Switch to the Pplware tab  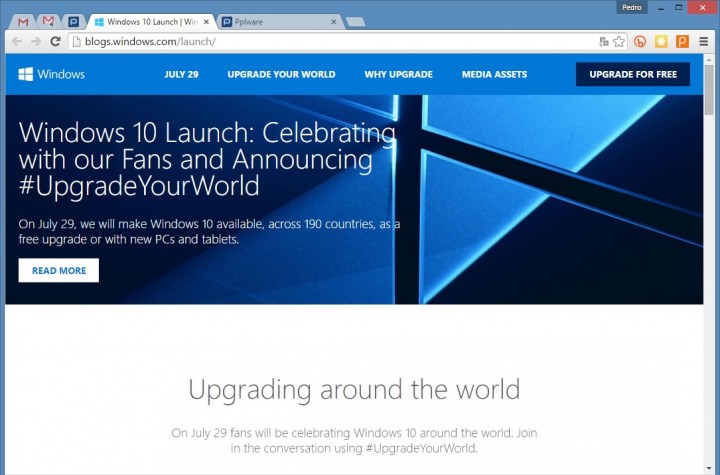tap(280, 22)
